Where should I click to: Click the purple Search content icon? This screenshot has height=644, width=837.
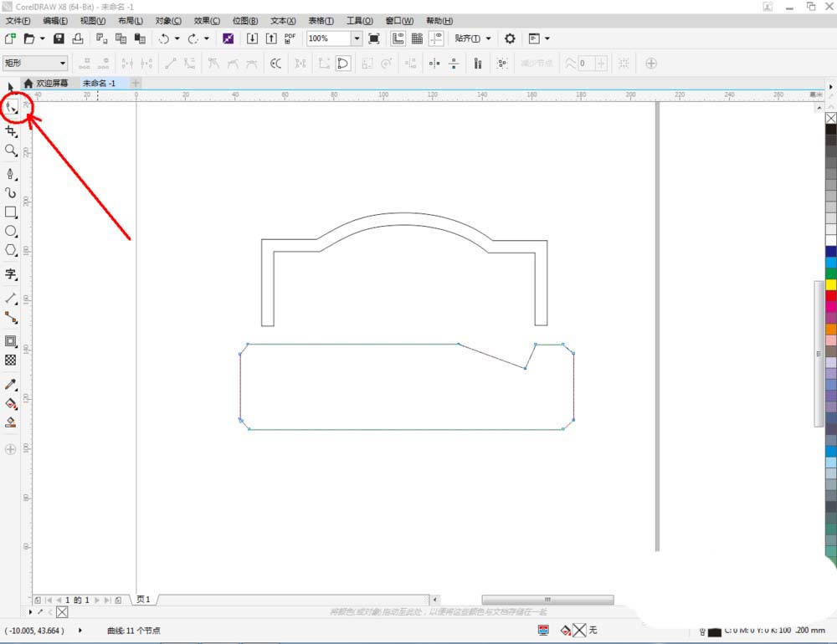tap(228, 38)
